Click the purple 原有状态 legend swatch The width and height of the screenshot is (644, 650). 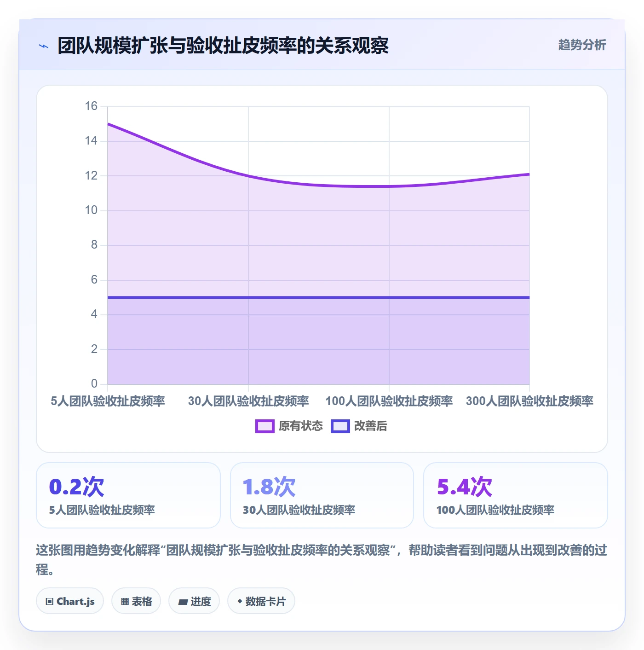[264, 426]
